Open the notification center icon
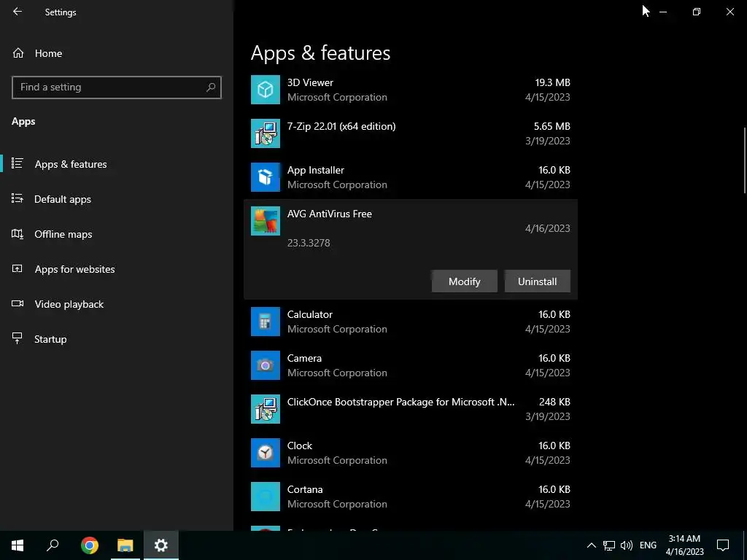This screenshot has height=560, width=747. pos(723,545)
